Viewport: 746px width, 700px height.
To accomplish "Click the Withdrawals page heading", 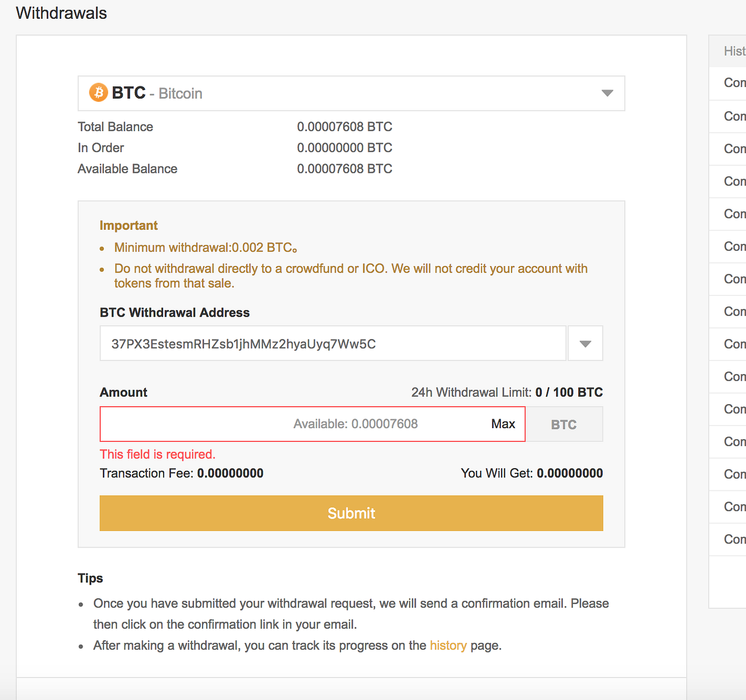I will pos(61,13).
